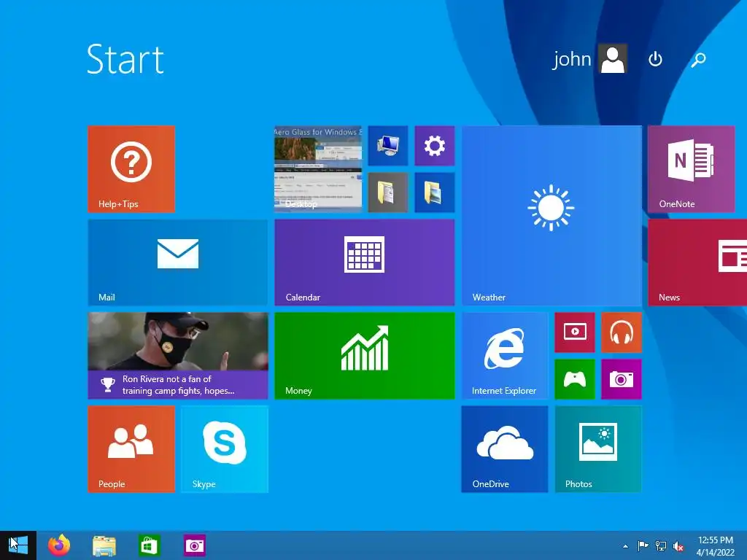This screenshot has height=560, width=747.
Task: Open the This PC computer tile
Action: [388, 146]
